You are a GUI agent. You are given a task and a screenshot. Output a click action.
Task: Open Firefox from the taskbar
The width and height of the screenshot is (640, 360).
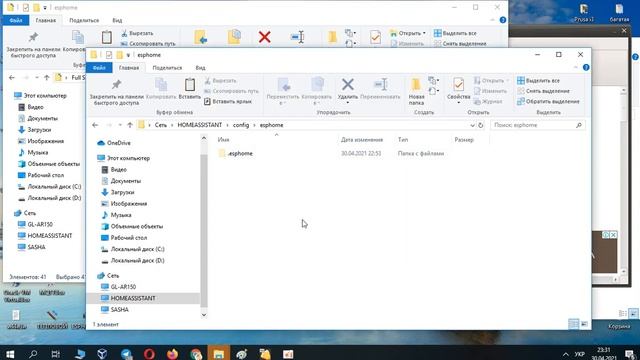[172, 354]
